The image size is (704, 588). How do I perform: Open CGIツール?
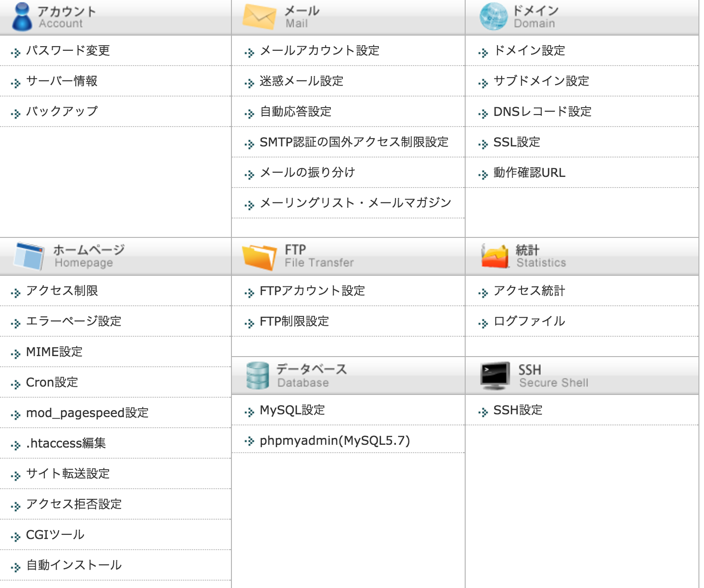pos(55,534)
